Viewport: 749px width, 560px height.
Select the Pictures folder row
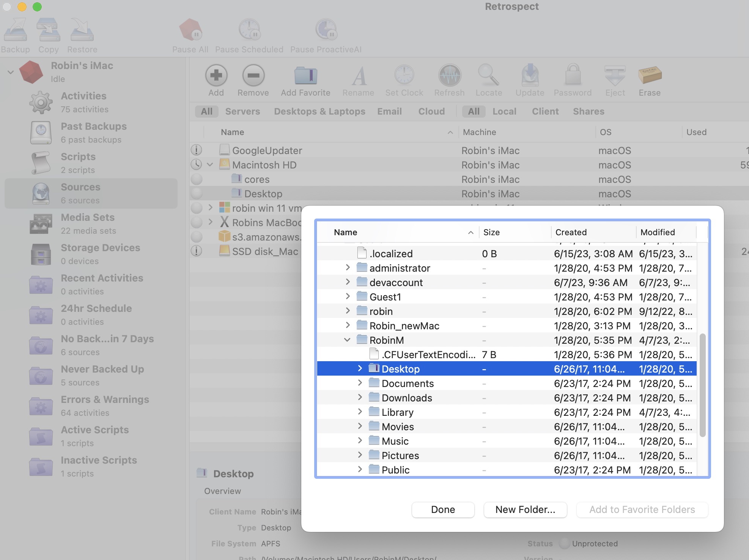507,455
